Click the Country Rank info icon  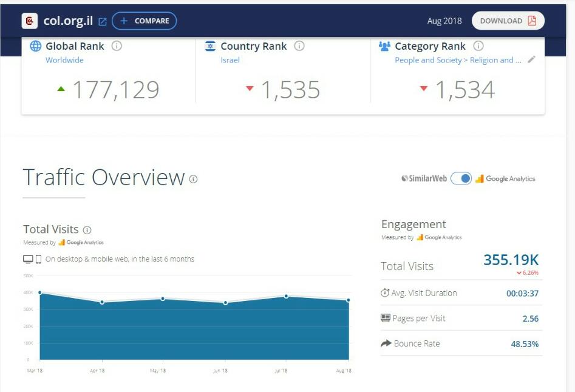tap(299, 46)
